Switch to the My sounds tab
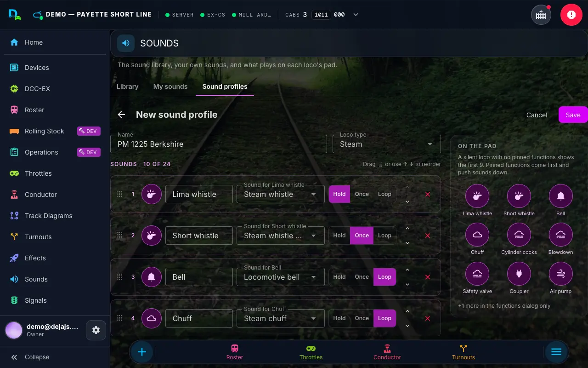Screen dimensions: 588x368 pos(170,86)
